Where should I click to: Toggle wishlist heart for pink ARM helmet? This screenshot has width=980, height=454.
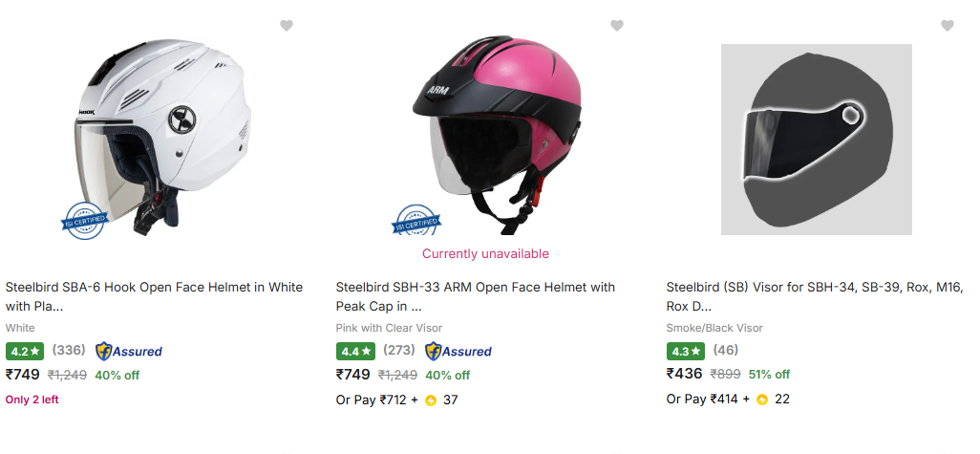pyautogui.click(x=617, y=26)
